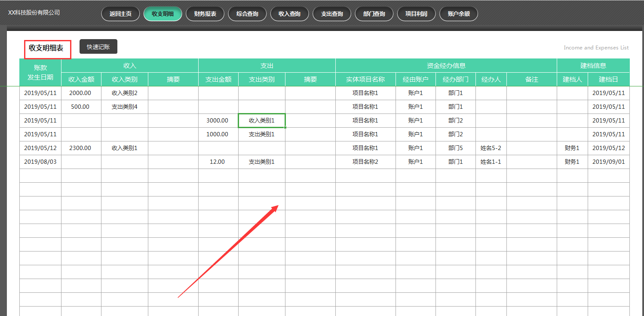Click the 姓名5-2 备注 cell
Viewport: 644px width, 316px height.
(491, 148)
